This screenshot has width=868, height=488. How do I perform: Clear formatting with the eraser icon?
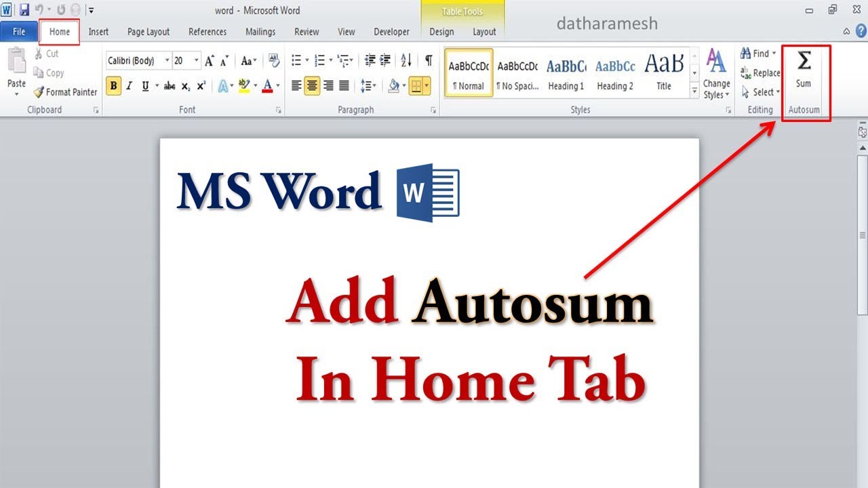(274, 61)
